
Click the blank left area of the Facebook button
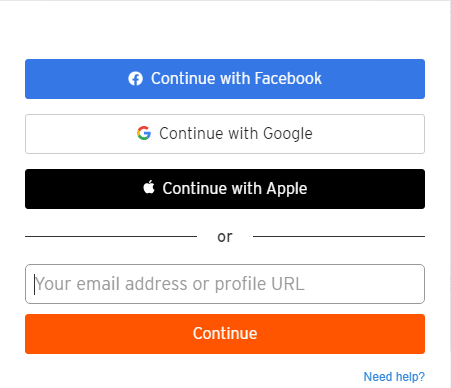point(75,79)
